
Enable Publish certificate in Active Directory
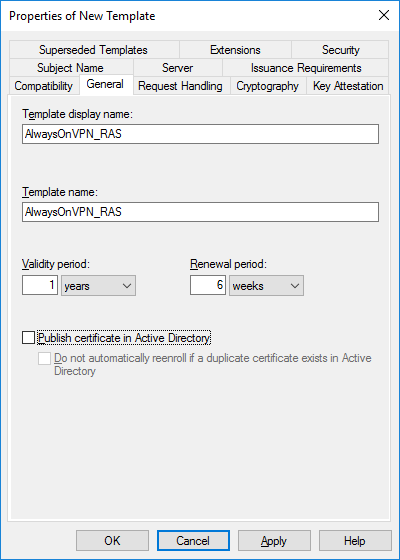point(29,338)
